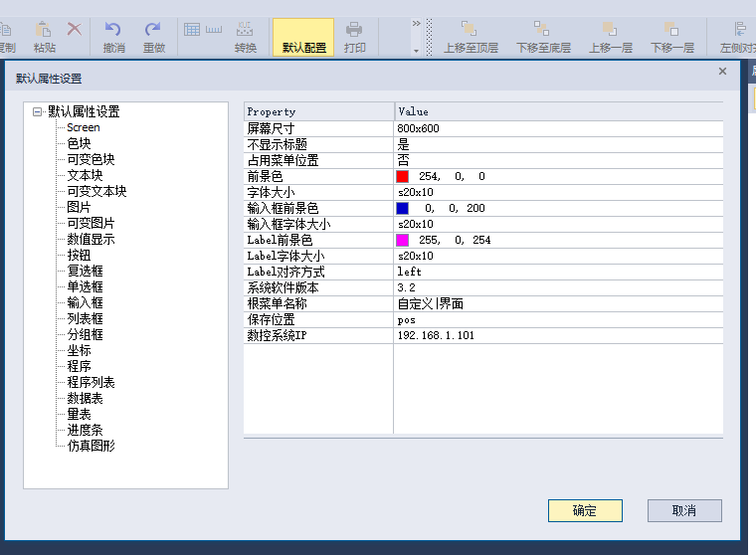The height and width of the screenshot is (555, 756).
Task: Click the 转换 convert icon
Action: point(245,30)
